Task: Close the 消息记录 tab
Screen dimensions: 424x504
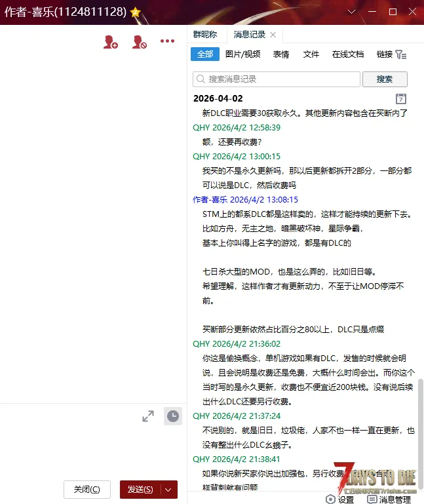Action: 273,35
